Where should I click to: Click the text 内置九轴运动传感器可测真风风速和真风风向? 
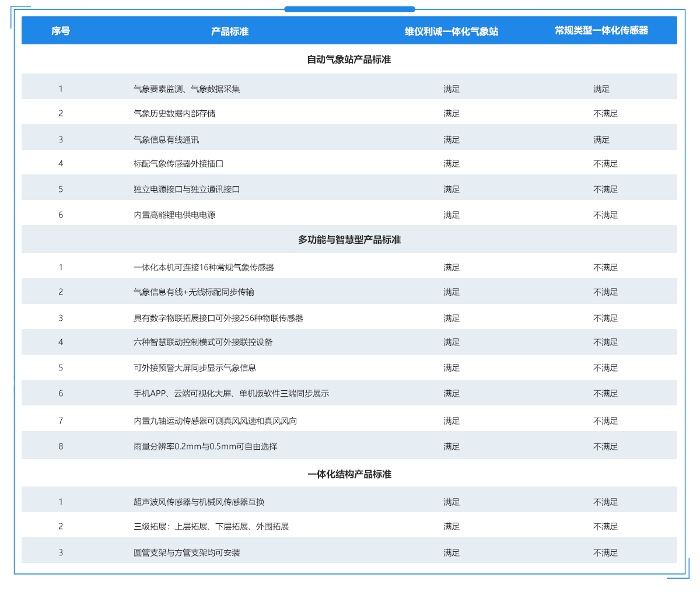coord(215,421)
